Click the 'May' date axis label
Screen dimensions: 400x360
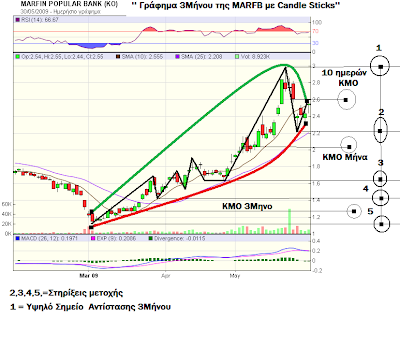[235, 276]
